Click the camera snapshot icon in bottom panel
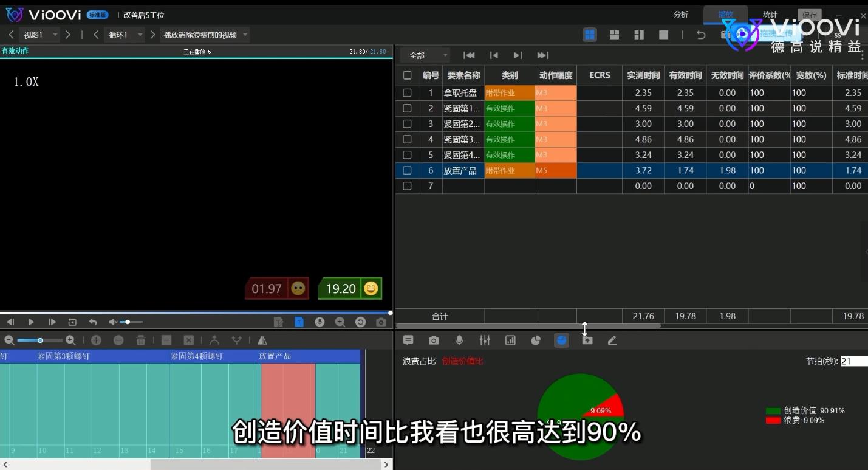Image resolution: width=868 pixels, height=470 pixels. click(x=434, y=340)
